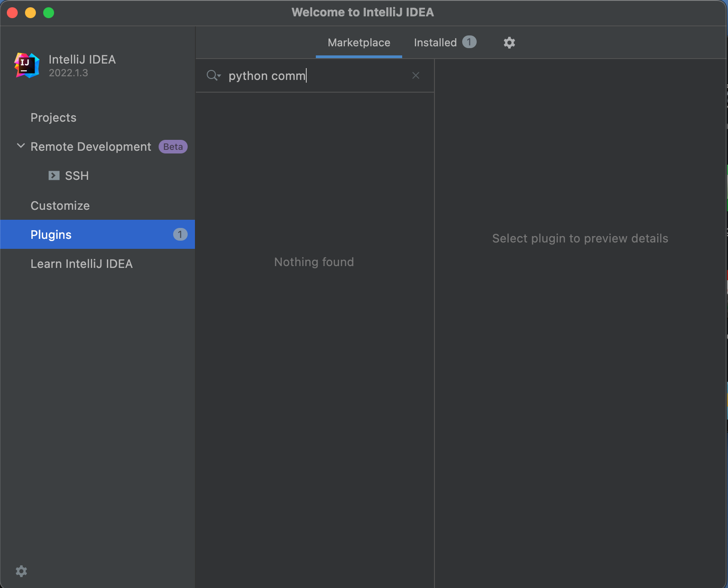Click the IntelliJ IDEA logo icon

27,65
